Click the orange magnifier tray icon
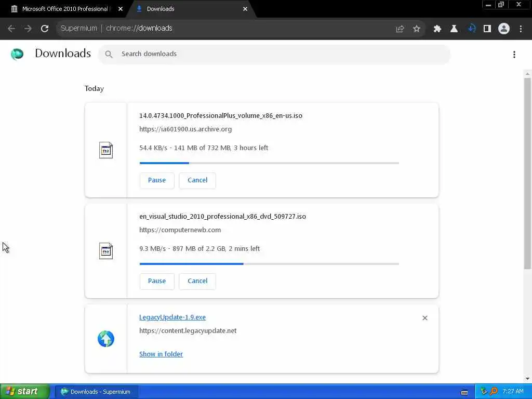 pos(494,392)
